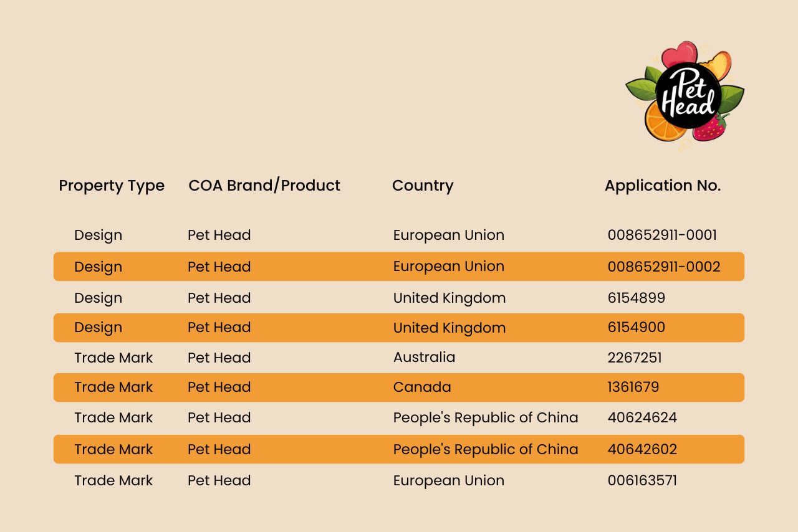Click application number 40624624
The width and height of the screenshot is (798, 532).
point(642,417)
